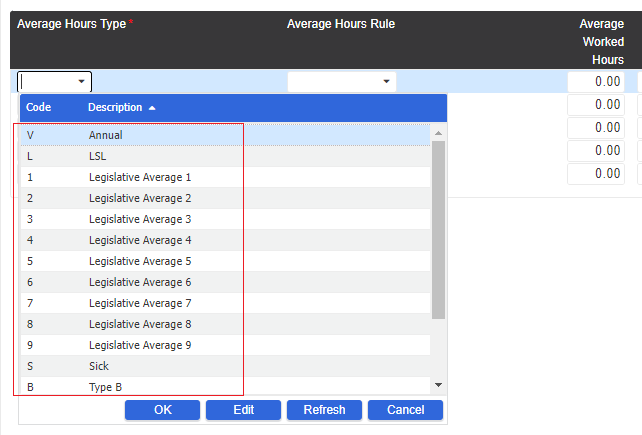Select the Type B row

pos(225,387)
